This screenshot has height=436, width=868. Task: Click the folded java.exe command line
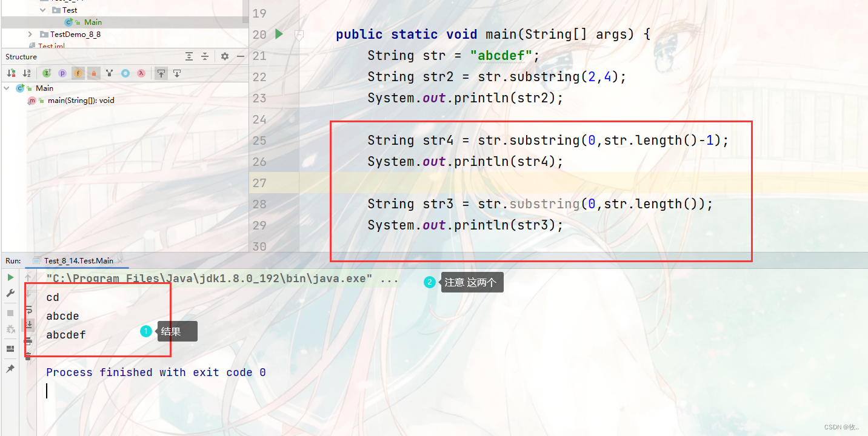222,279
